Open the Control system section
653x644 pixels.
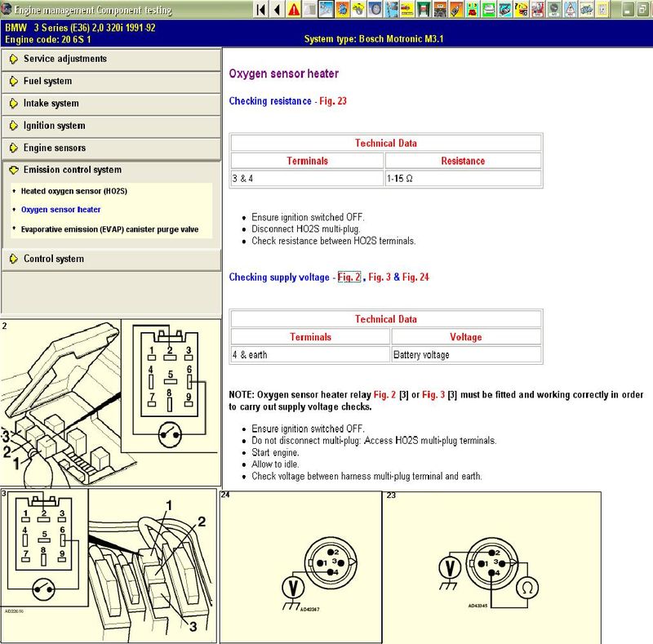(53, 259)
